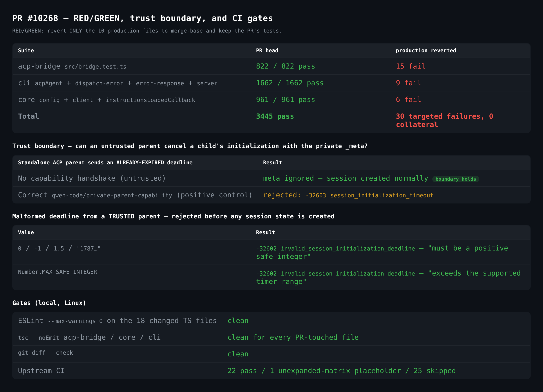
Task: Click the boundary holds badge
Action: tap(456, 179)
